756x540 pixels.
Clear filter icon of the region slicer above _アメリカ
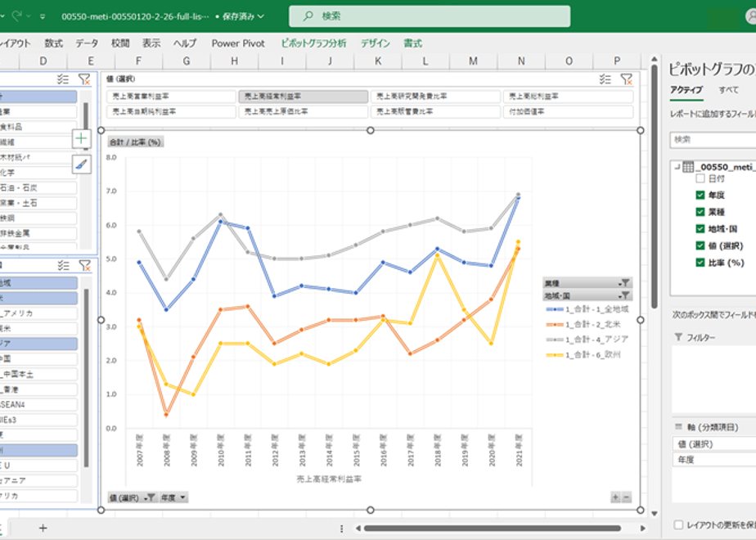point(84,265)
